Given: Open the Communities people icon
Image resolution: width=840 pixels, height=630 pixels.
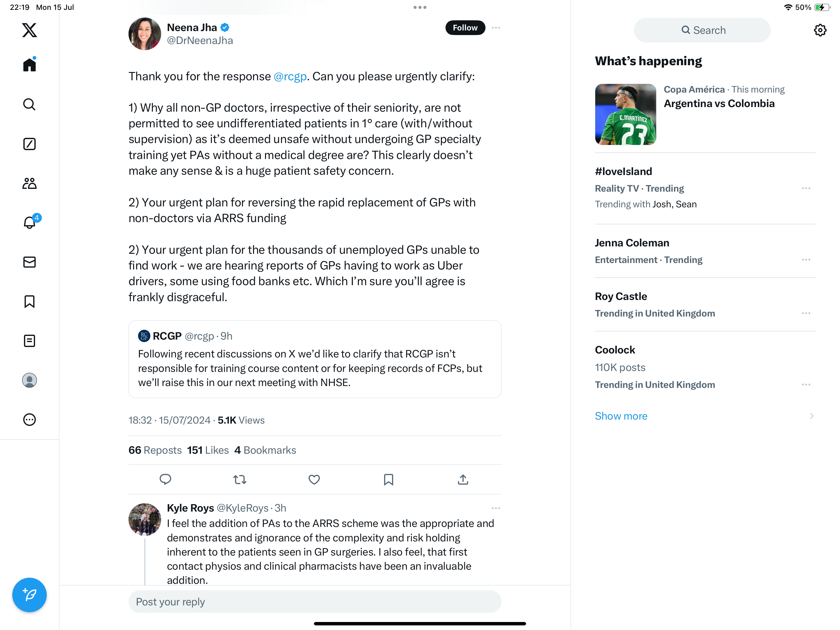Looking at the screenshot, I should [x=29, y=184].
